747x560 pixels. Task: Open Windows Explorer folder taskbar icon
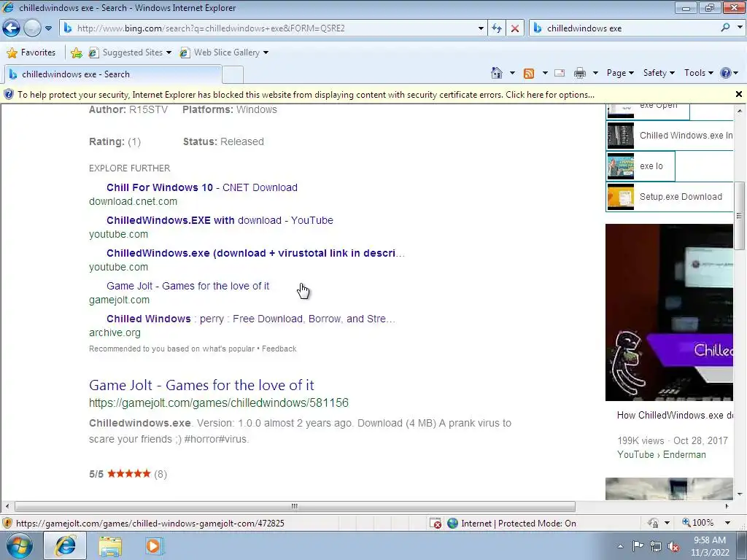point(110,545)
